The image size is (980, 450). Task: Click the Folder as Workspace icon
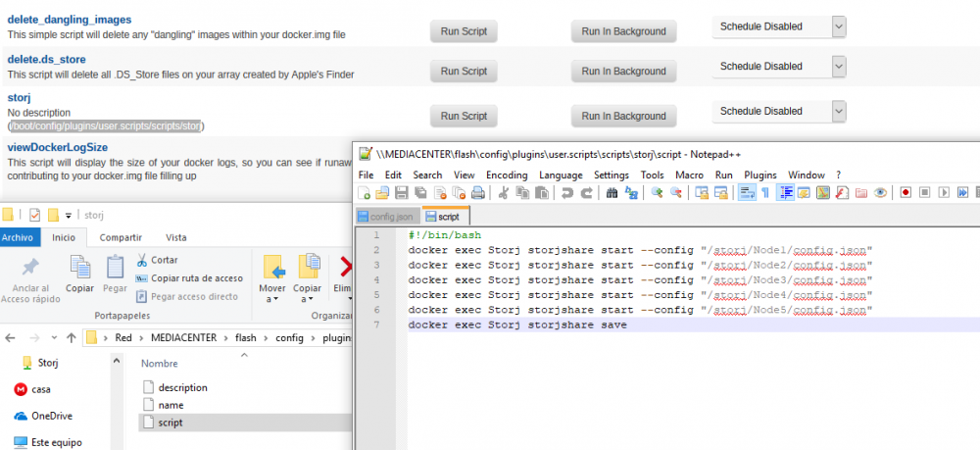pyautogui.click(x=860, y=192)
